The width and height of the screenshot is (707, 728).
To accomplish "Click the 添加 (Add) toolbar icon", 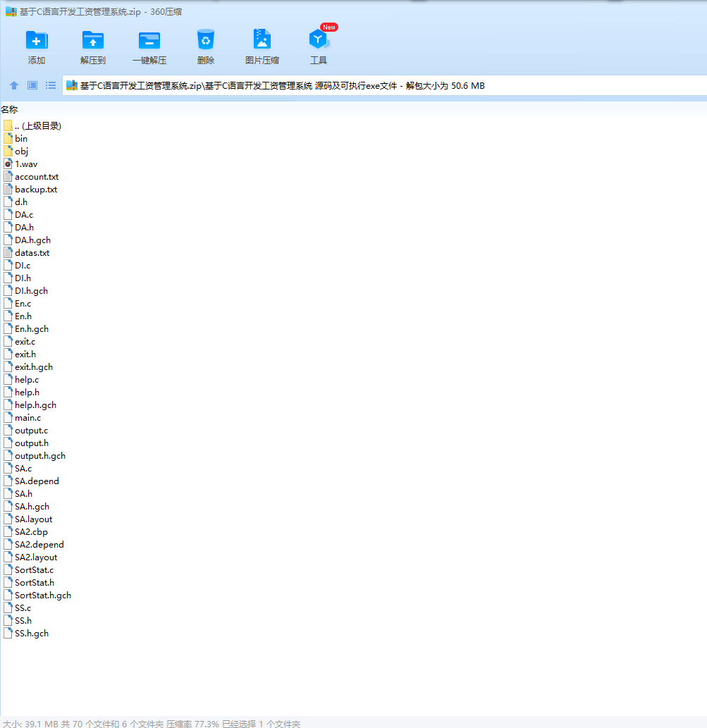I will (36, 40).
